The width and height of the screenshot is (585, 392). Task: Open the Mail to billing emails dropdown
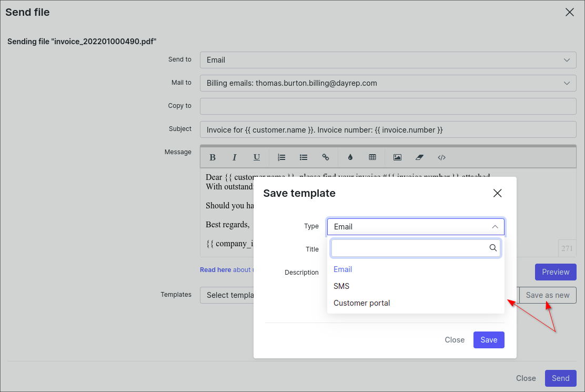coord(388,83)
